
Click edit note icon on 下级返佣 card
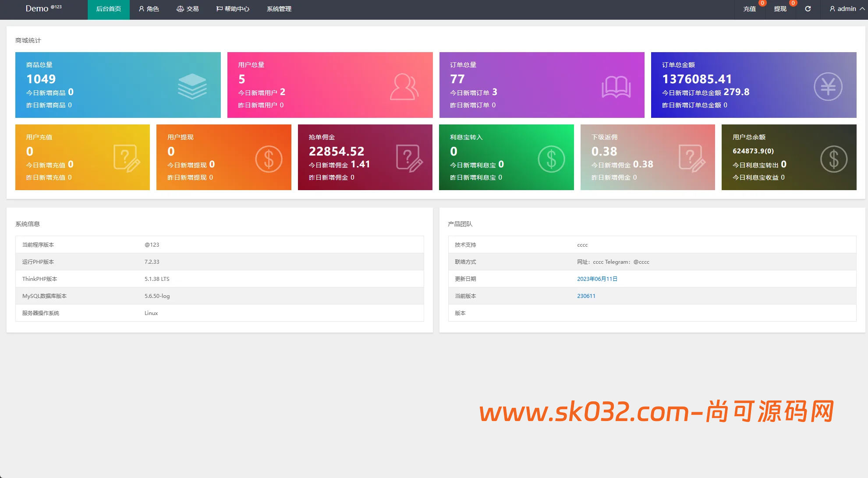pyautogui.click(x=692, y=158)
